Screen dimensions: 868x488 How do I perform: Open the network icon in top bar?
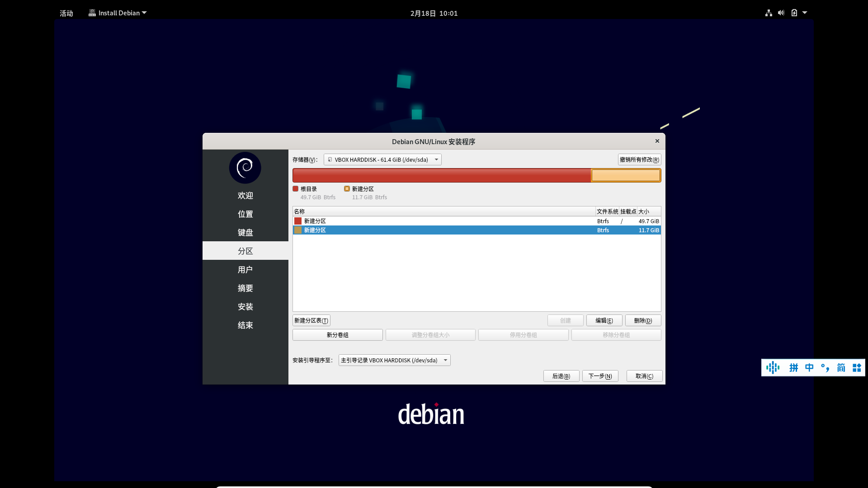coord(768,13)
